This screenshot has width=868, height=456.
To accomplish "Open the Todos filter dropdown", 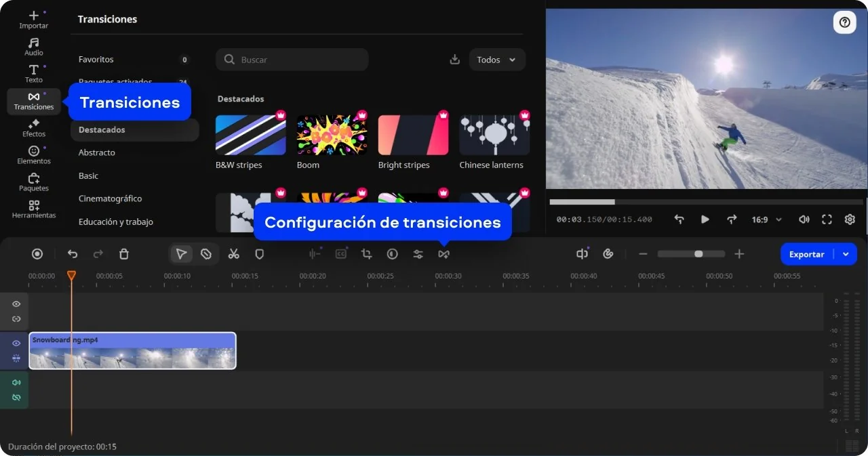I will coord(497,60).
